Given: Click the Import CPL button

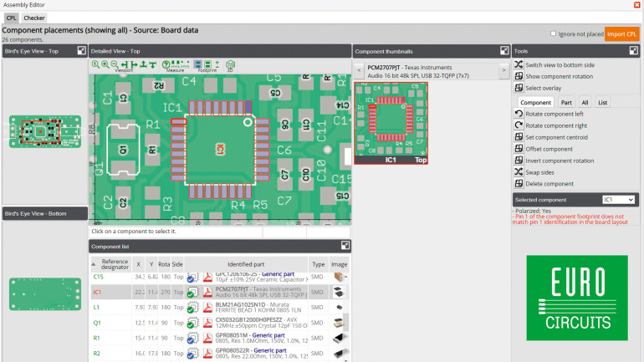Looking at the screenshot, I should [x=621, y=33].
